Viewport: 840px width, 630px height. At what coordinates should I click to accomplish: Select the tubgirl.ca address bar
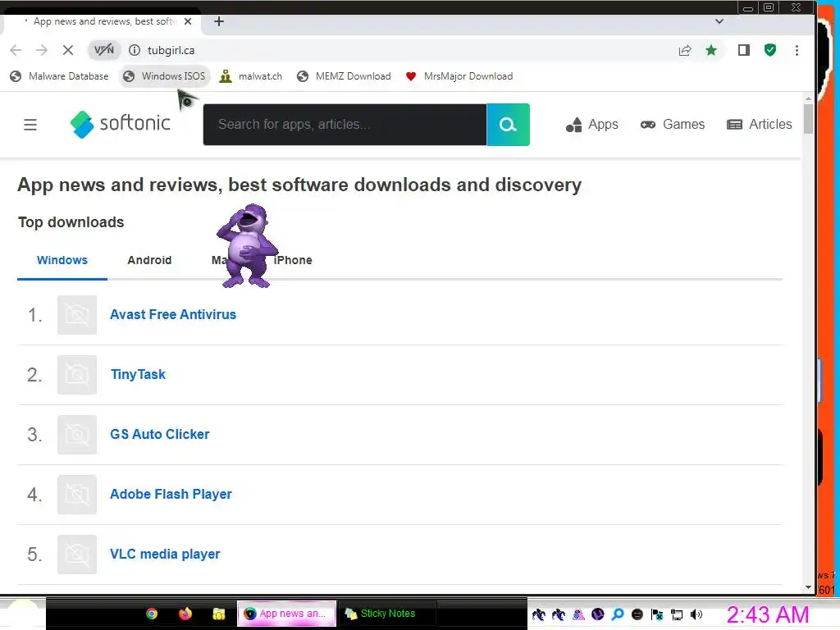[x=375, y=50]
